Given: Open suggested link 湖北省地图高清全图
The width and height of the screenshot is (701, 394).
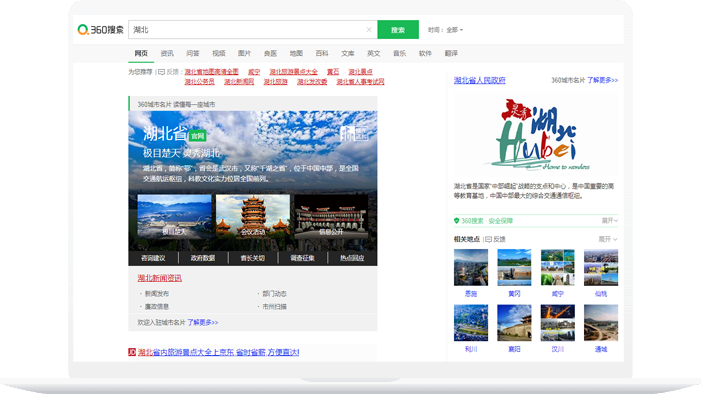Looking at the screenshot, I should pos(211,72).
